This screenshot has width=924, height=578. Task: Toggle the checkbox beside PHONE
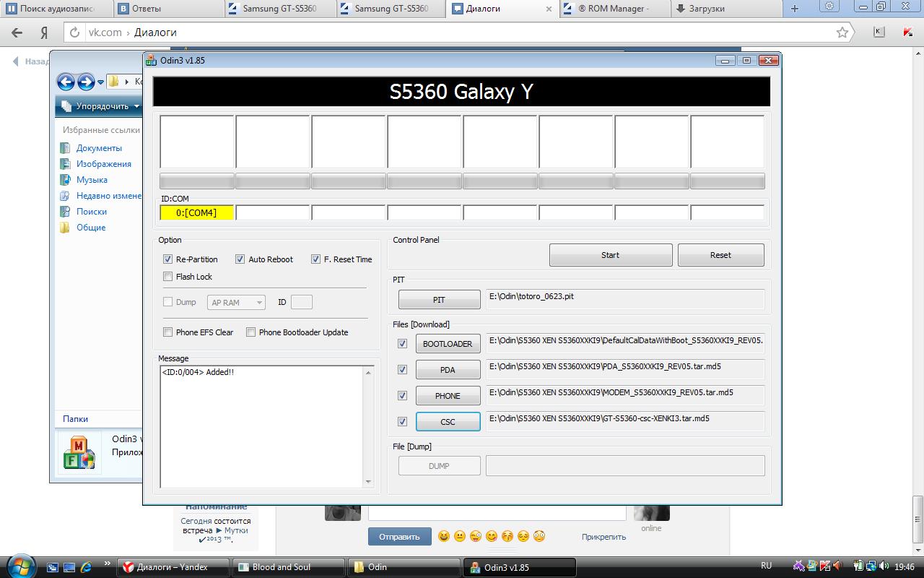point(402,396)
